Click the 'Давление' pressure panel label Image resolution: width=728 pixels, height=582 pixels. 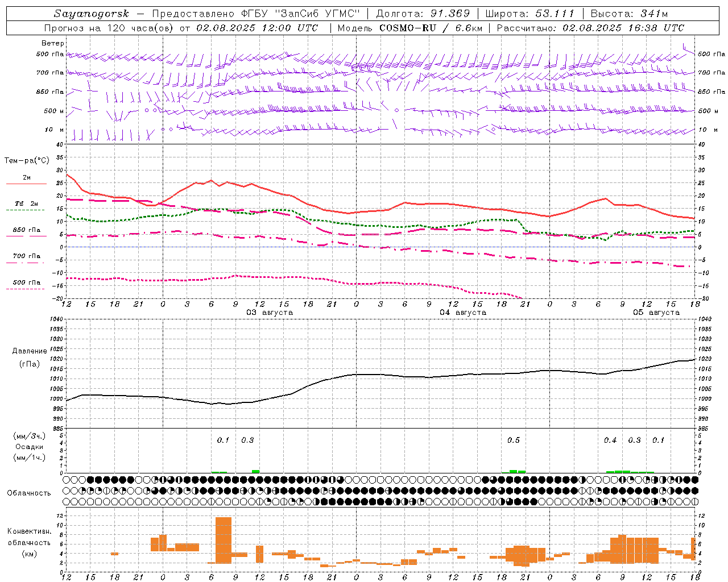[x=30, y=351]
